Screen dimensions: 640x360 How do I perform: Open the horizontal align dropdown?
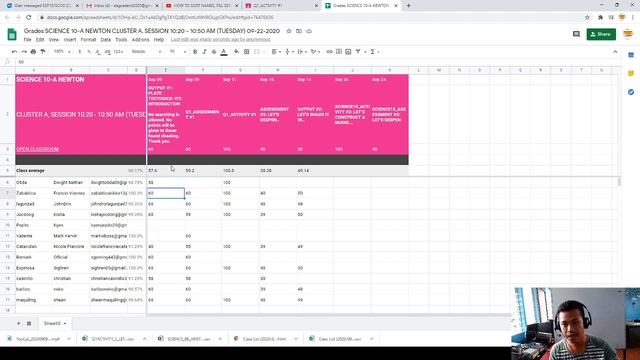point(276,52)
